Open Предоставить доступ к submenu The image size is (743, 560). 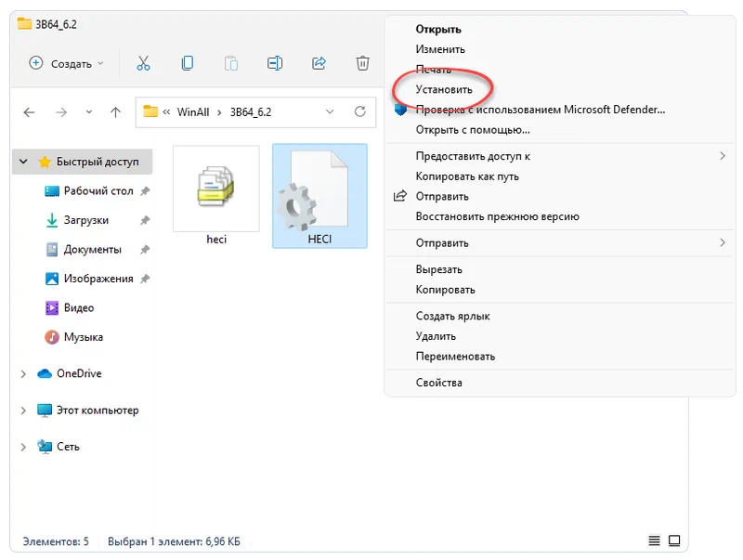point(560,156)
